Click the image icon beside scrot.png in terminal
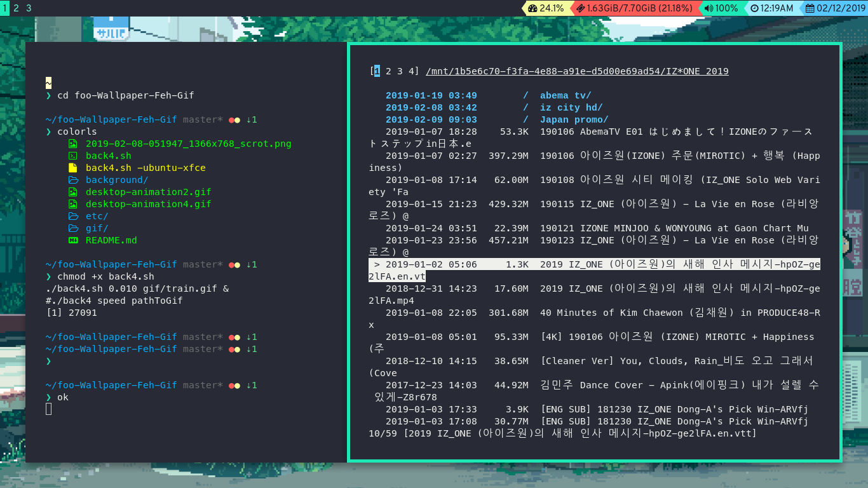 point(73,144)
